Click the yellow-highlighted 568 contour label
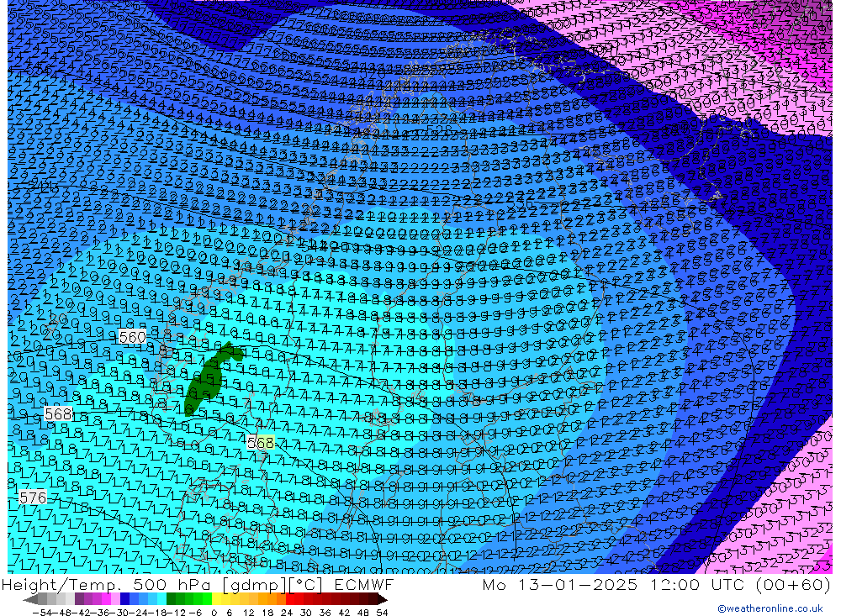Viewport: 841px width, 616px height. pos(261,442)
